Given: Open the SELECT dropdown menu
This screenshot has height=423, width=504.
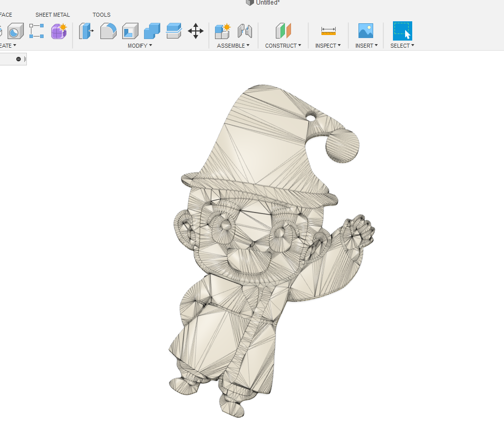Looking at the screenshot, I should point(402,46).
